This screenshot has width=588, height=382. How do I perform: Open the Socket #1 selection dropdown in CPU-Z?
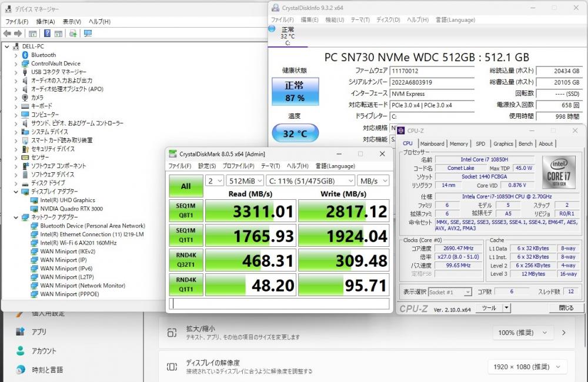[450, 292]
